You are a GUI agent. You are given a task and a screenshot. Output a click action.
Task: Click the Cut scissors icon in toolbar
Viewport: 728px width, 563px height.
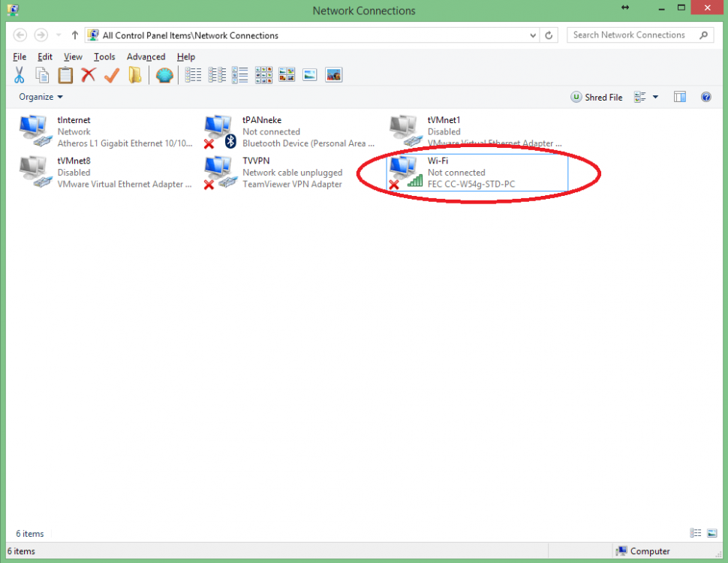pyautogui.click(x=20, y=75)
